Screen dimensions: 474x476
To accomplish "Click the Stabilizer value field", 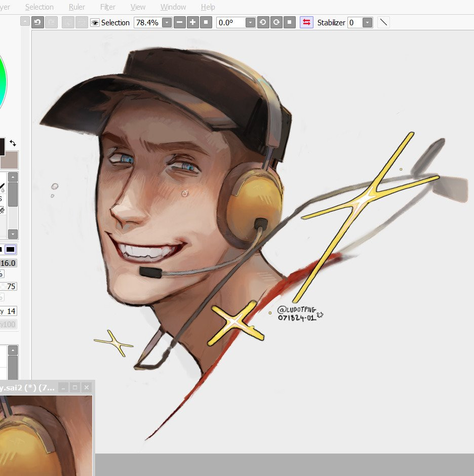I will tap(354, 23).
